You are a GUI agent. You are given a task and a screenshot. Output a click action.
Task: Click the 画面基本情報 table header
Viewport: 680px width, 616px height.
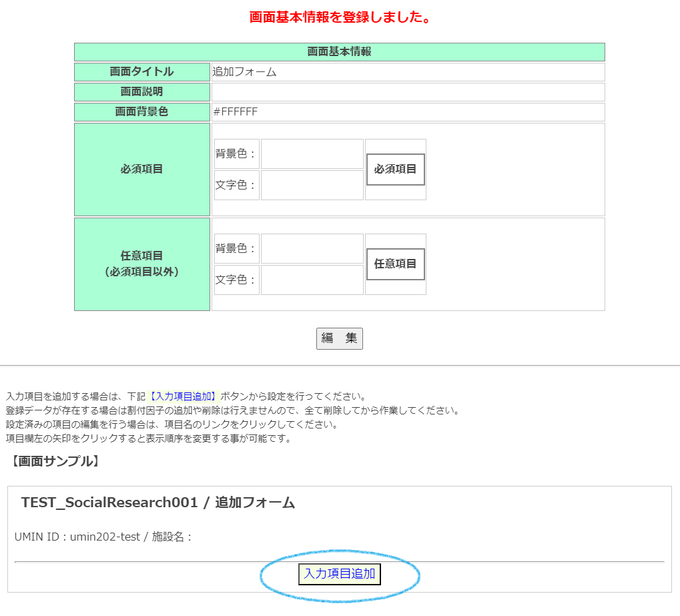pyautogui.click(x=339, y=52)
